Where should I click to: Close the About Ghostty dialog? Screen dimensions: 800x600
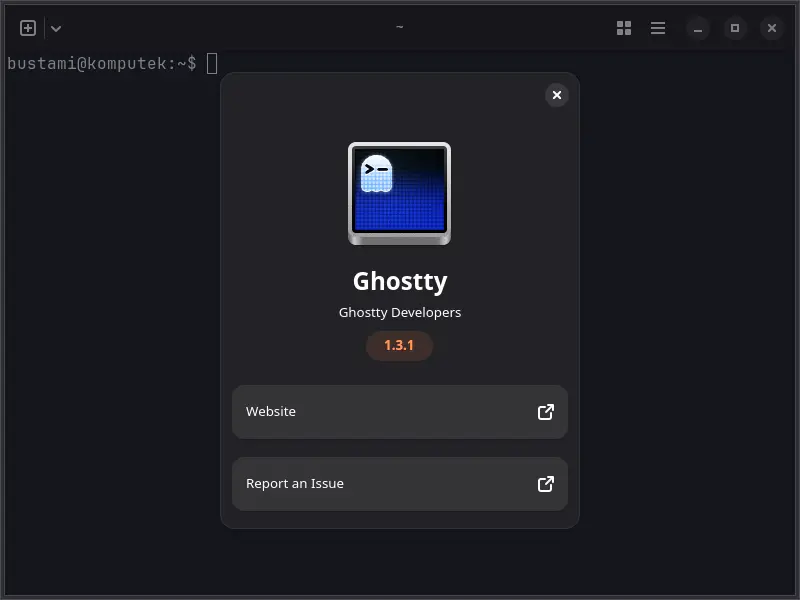(557, 95)
